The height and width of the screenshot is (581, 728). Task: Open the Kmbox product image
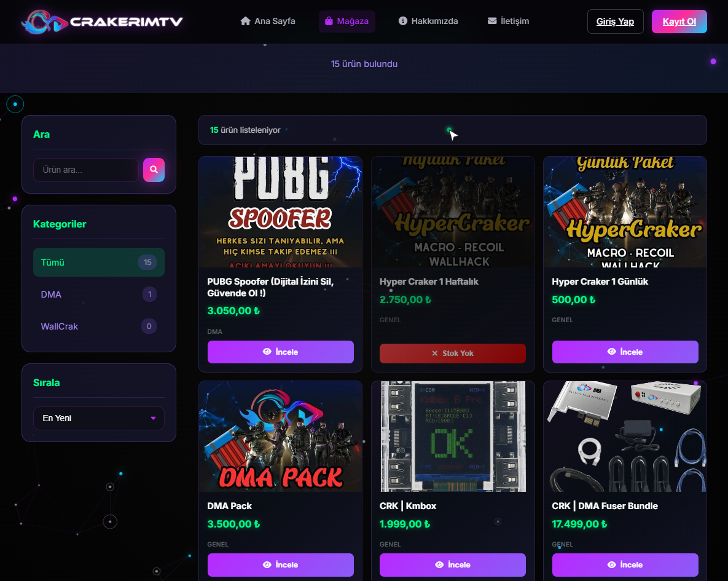(x=453, y=437)
